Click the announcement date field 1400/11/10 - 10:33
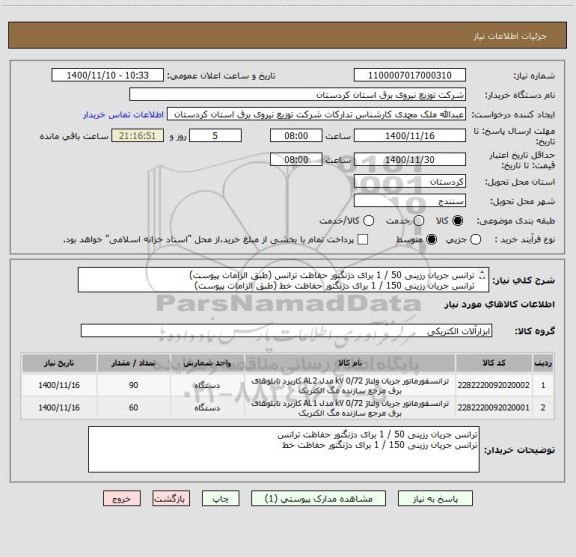The height and width of the screenshot is (557, 576). pos(108,75)
